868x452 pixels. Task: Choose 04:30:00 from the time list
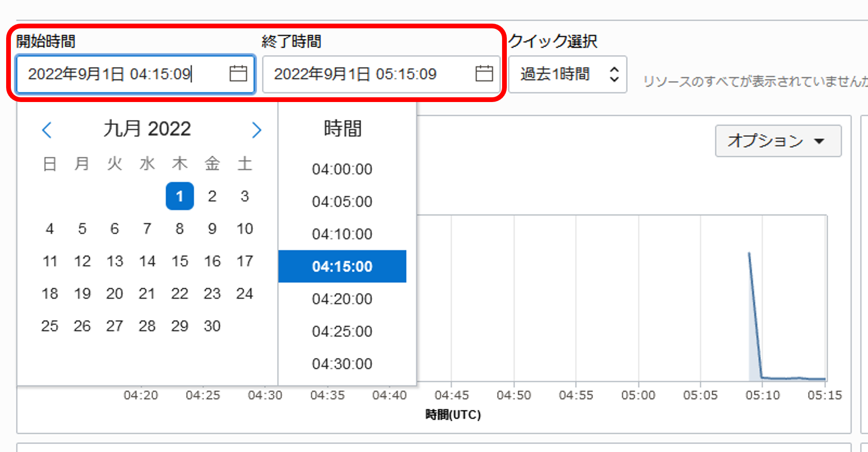pos(342,363)
